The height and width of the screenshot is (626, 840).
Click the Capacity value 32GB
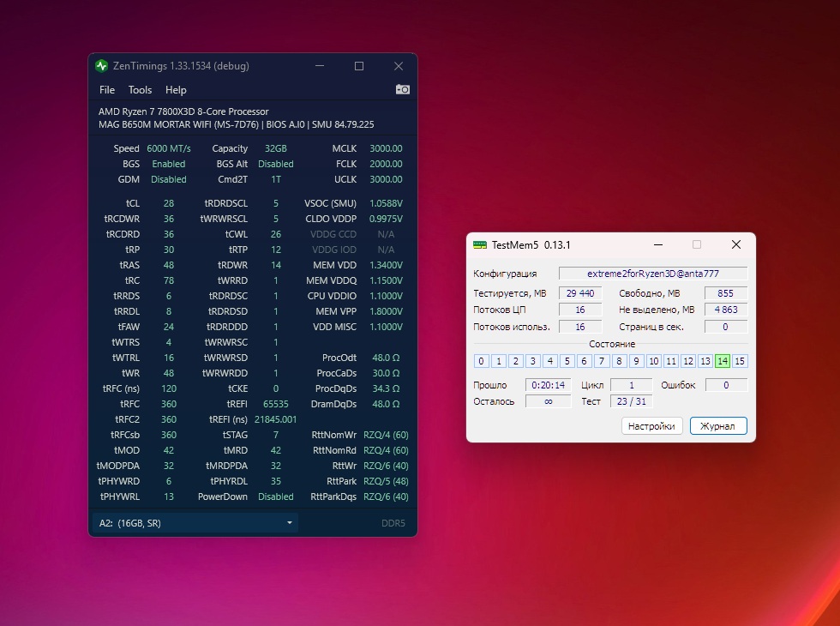tap(275, 148)
